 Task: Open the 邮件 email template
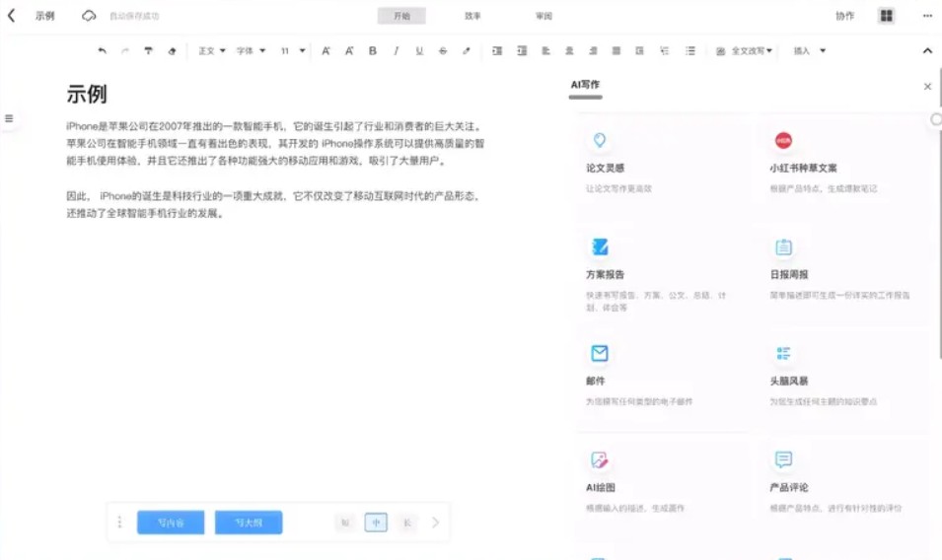pos(664,380)
